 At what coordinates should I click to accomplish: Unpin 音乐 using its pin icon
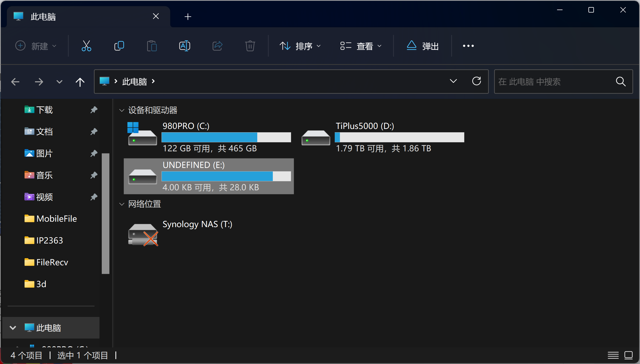(94, 175)
